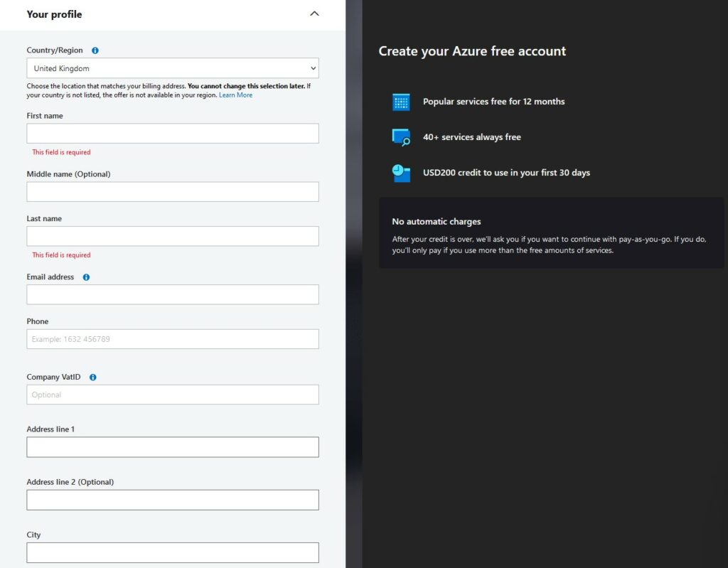Viewport: 728px width, 568px height.
Task: Click the 40+ services always free icon
Action: [x=401, y=137]
